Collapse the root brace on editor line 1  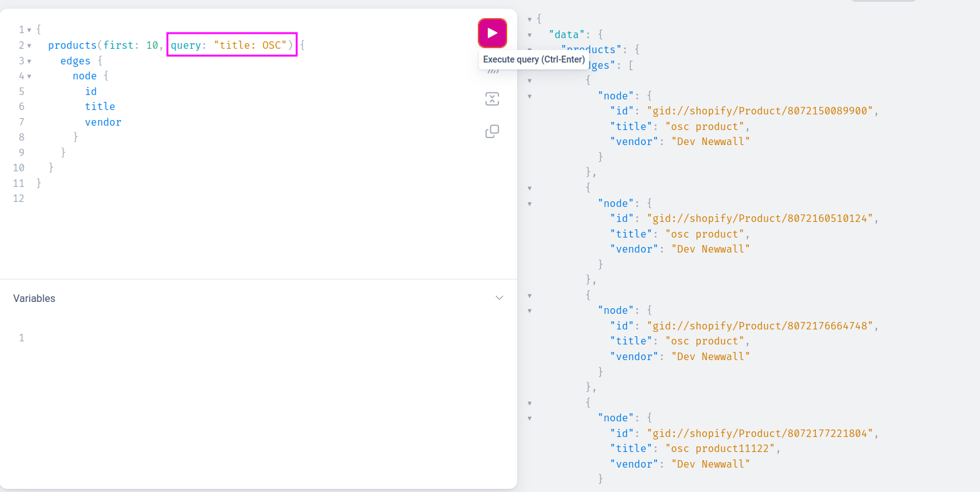pyautogui.click(x=29, y=30)
